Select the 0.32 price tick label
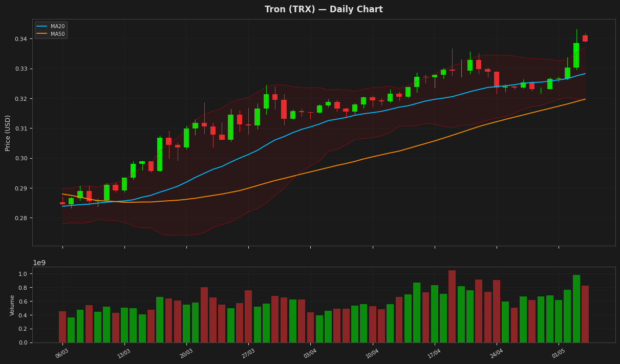The width and height of the screenshot is (620, 364). pos(21,99)
